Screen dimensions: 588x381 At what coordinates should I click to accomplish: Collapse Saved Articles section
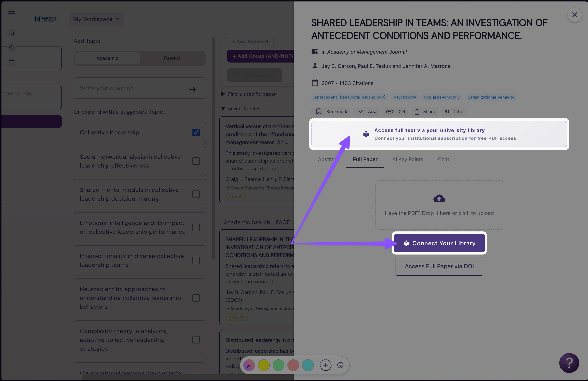pyautogui.click(x=241, y=109)
